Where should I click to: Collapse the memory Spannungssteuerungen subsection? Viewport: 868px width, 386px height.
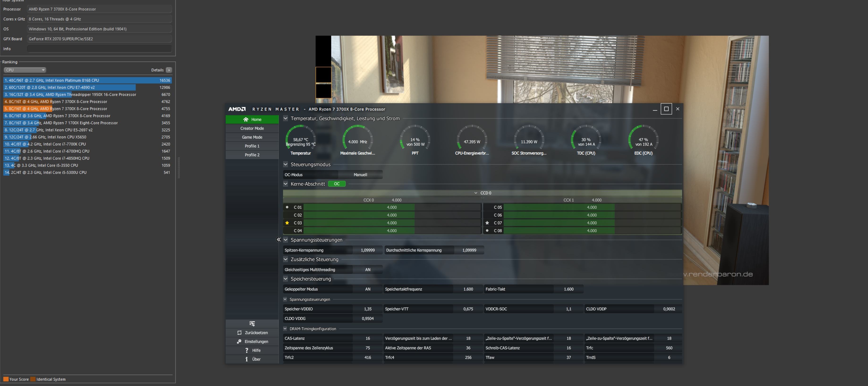285,299
